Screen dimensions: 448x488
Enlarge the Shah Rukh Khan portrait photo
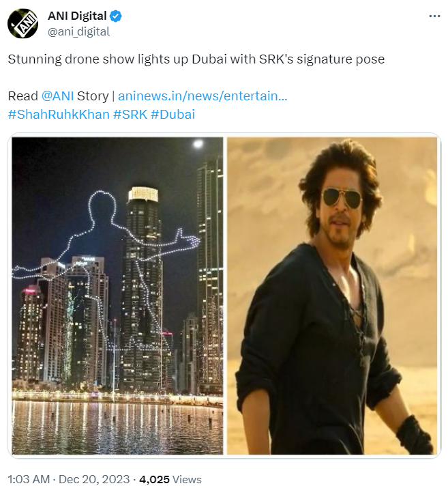click(x=332, y=296)
